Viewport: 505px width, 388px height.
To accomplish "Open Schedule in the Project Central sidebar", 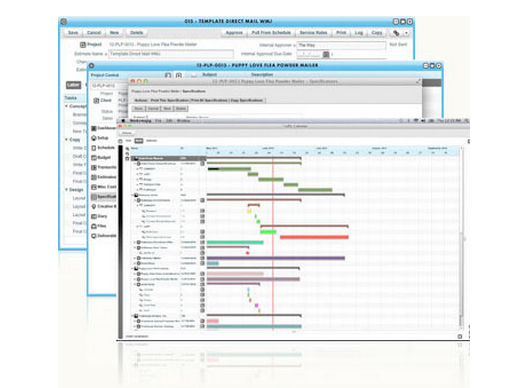I will [103, 147].
